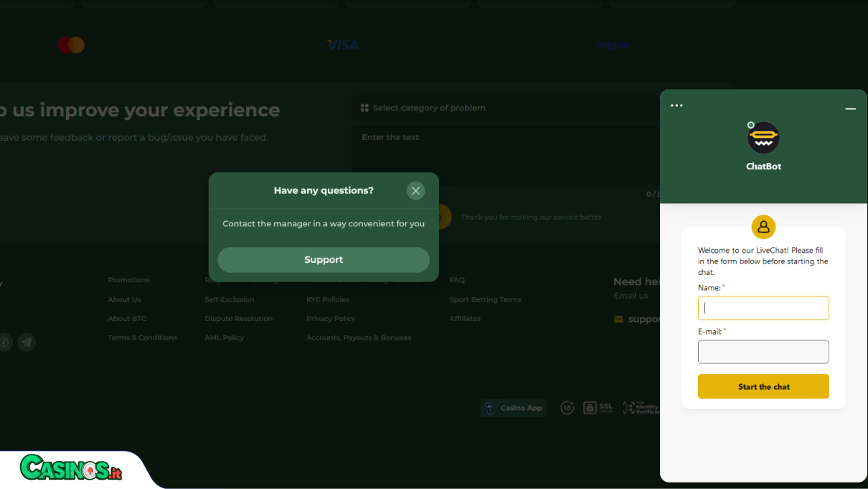
Task: Minimize the ChatBot chat window
Action: point(850,108)
